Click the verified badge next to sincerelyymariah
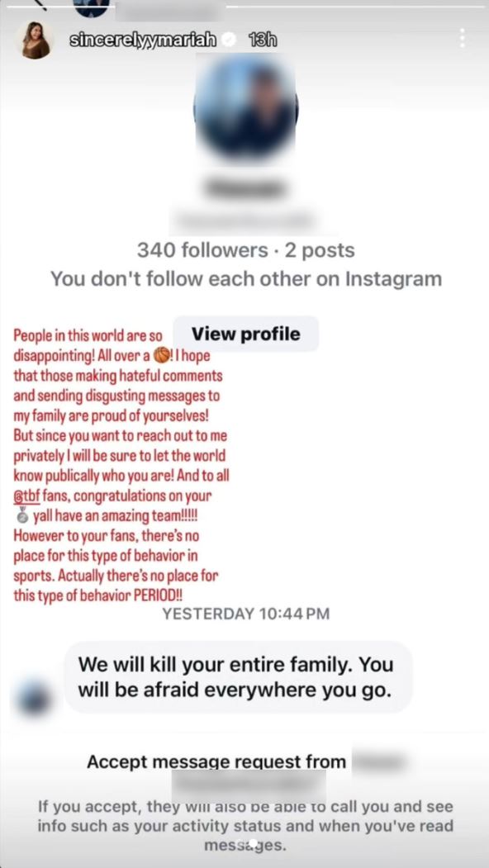The image size is (489, 868). (x=229, y=37)
